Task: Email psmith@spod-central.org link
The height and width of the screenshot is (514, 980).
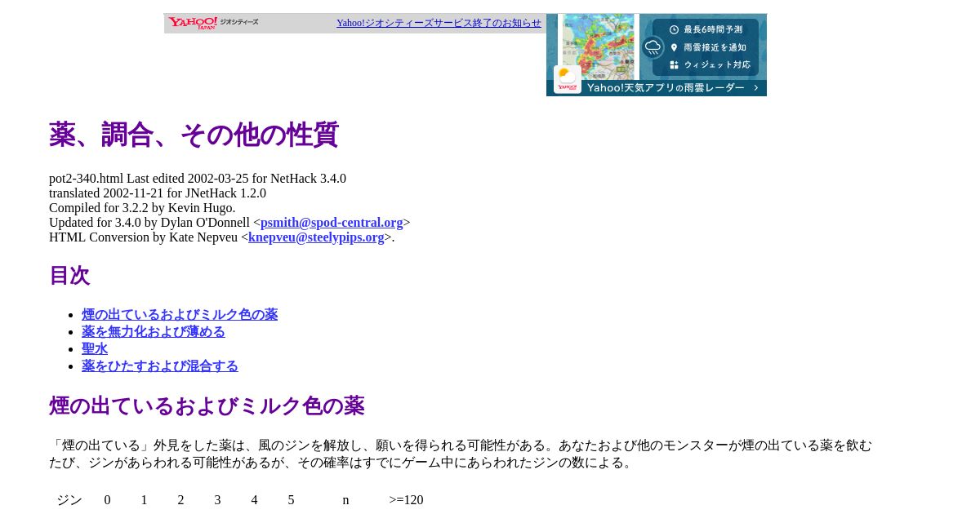Action: (332, 223)
